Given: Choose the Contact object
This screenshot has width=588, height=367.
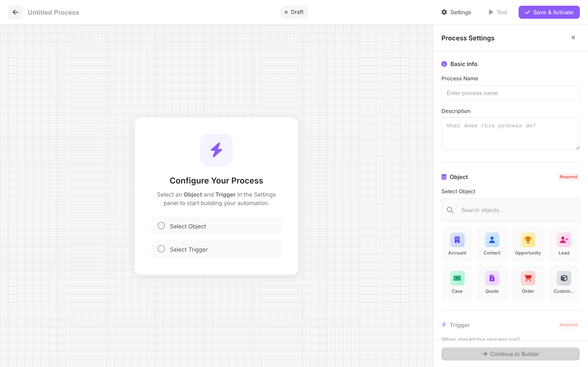Looking at the screenshot, I should pyautogui.click(x=492, y=240).
